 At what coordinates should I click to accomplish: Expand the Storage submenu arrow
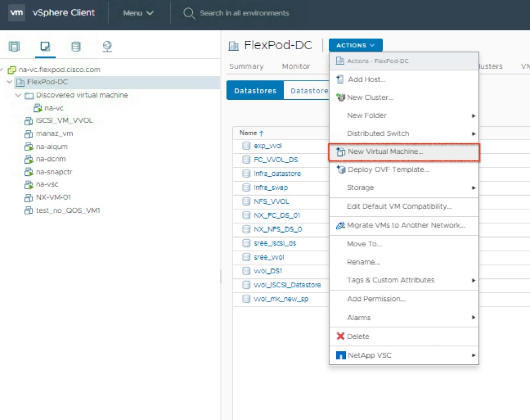pos(474,188)
